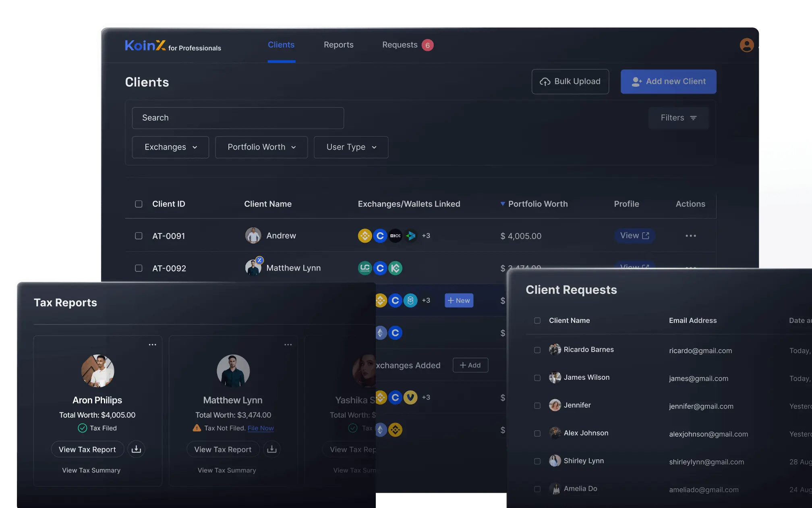
Task: Open three-dot menu on Aron Philips card
Action: tap(152, 345)
